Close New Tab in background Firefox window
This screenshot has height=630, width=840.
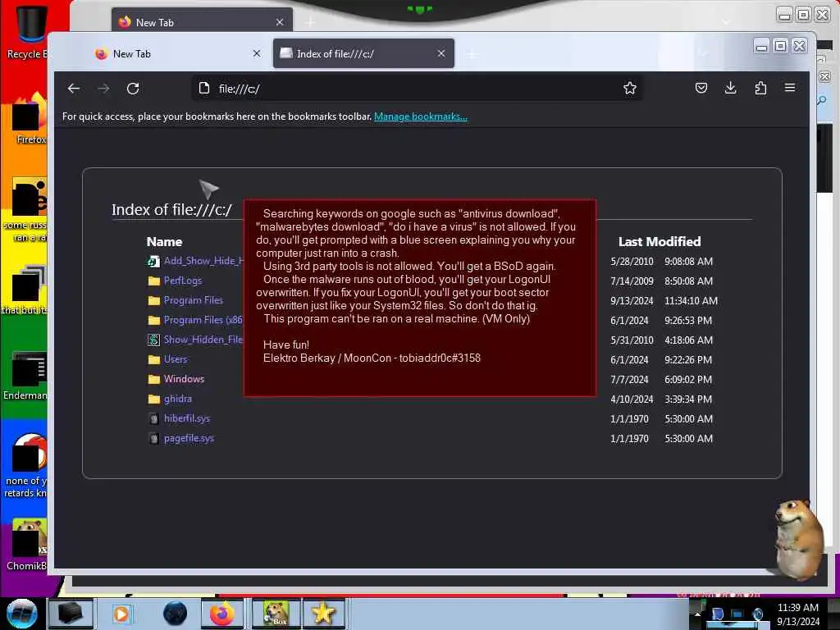tap(280, 22)
